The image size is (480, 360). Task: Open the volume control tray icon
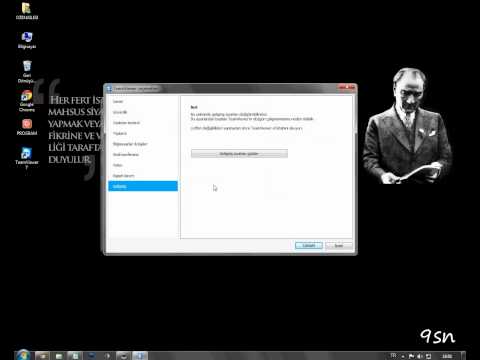420,356
